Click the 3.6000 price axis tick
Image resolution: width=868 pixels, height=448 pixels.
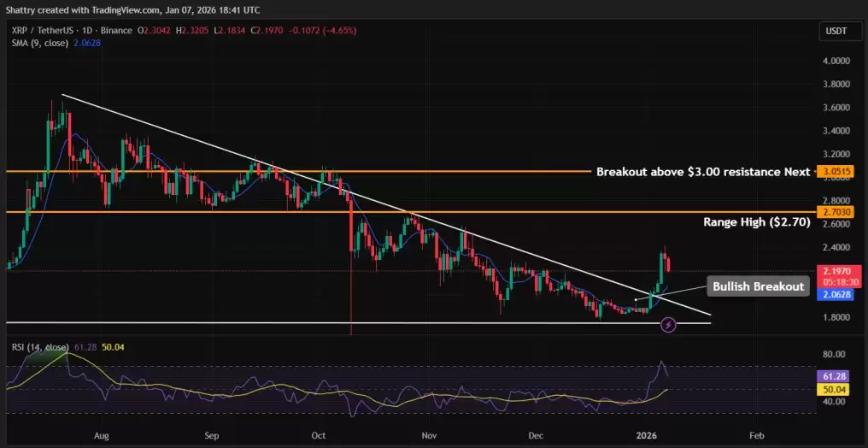[836, 108]
